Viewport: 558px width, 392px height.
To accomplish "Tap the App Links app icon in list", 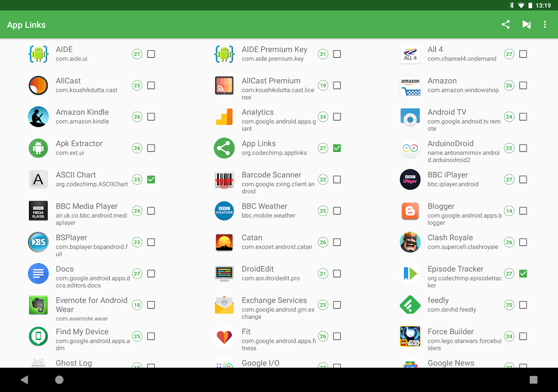I will (x=224, y=148).
